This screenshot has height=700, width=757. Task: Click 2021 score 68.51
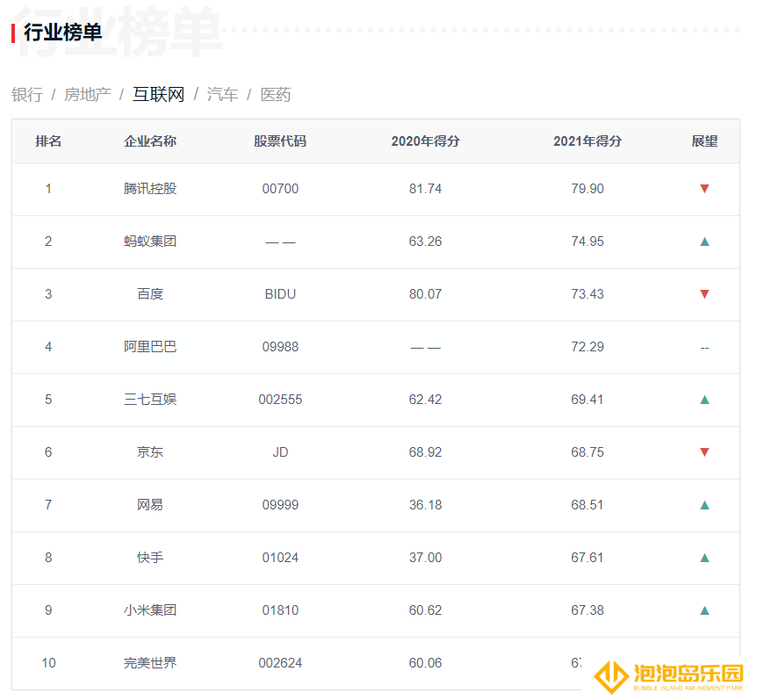pos(588,505)
